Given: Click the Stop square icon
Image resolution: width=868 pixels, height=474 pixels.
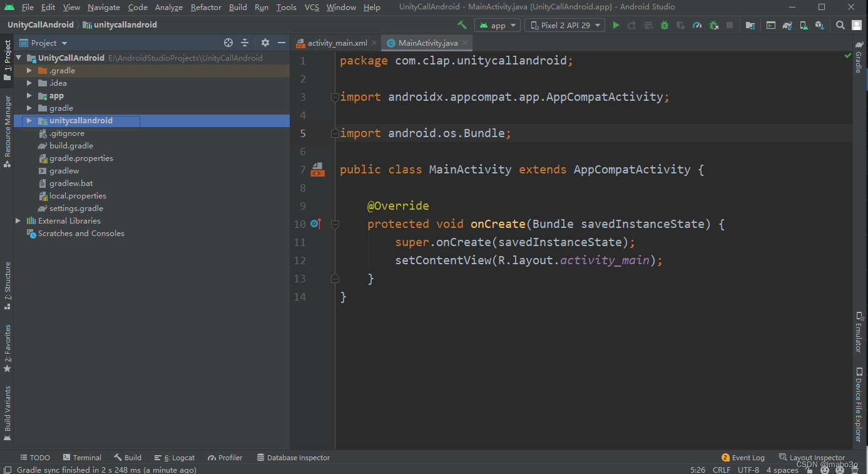Looking at the screenshot, I should click(730, 26).
